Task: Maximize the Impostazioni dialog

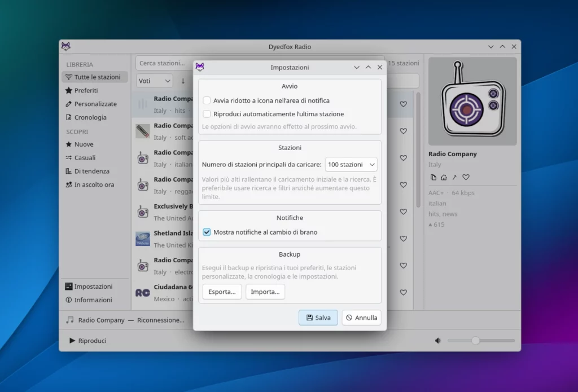Action: [x=368, y=68]
